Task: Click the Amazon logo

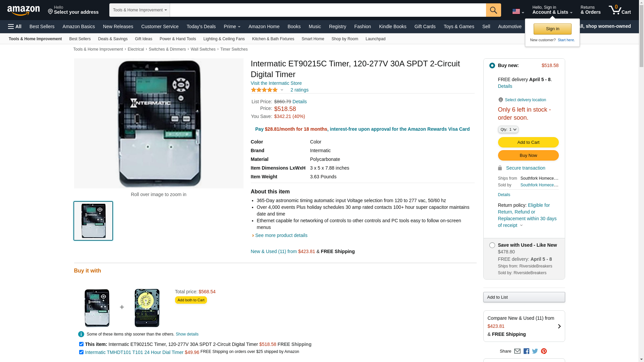Action: click(x=23, y=10)
